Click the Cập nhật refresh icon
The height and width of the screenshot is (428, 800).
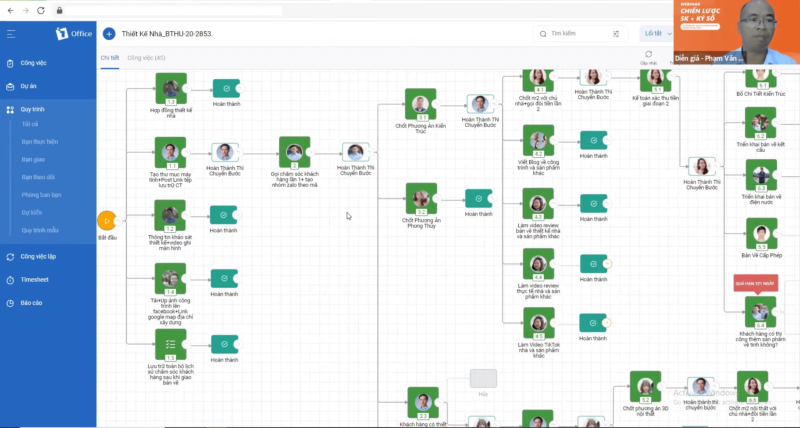pyautogui.click(x=648, y=54)
